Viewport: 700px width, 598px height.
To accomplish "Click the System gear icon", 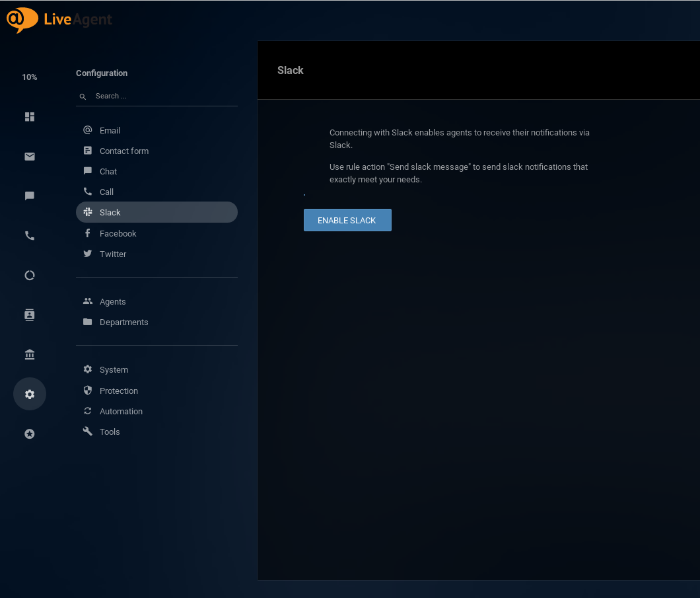I will (87, 369).
